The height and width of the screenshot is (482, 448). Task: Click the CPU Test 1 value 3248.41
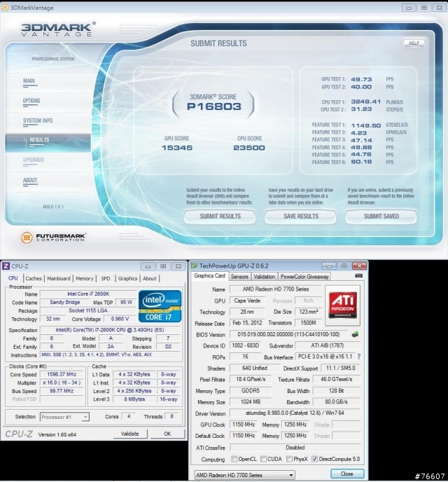(x=366, y=102)
